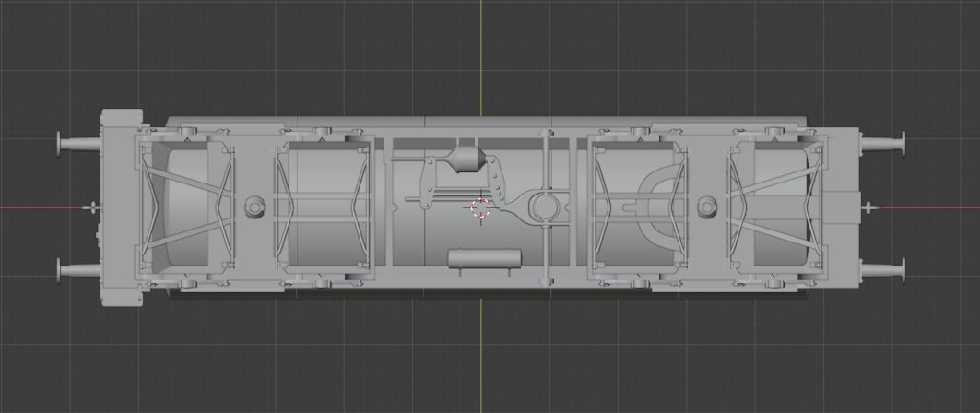Select the horizontal cylindrical tank below the cursor
980x413 pixels.
point(485,259)
